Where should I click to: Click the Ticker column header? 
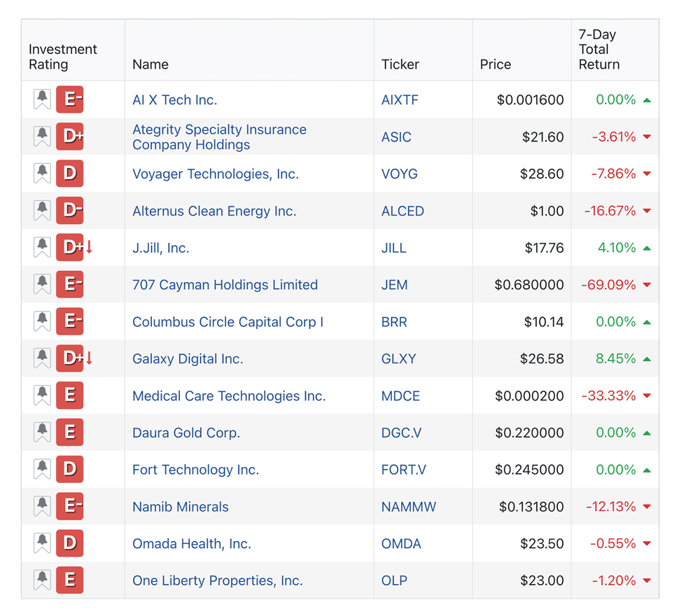point(400,64)
